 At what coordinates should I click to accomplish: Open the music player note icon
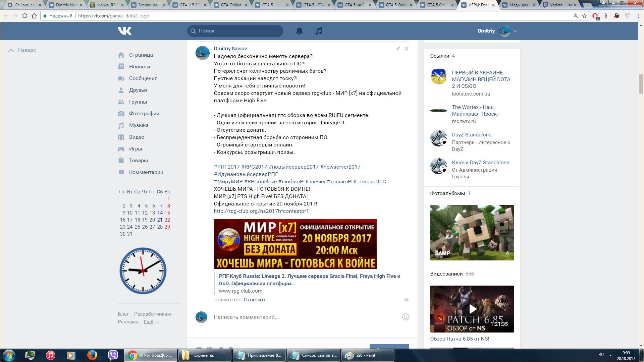(319, 31)
